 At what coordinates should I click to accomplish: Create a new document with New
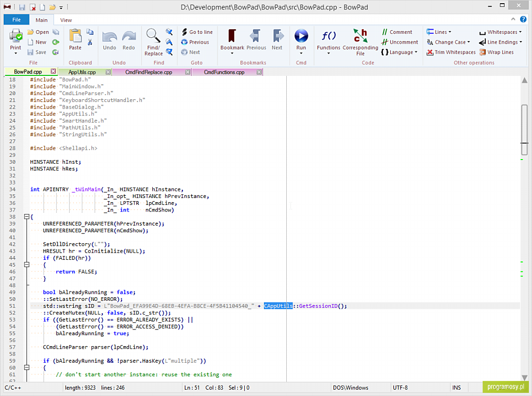pos(37,42)
